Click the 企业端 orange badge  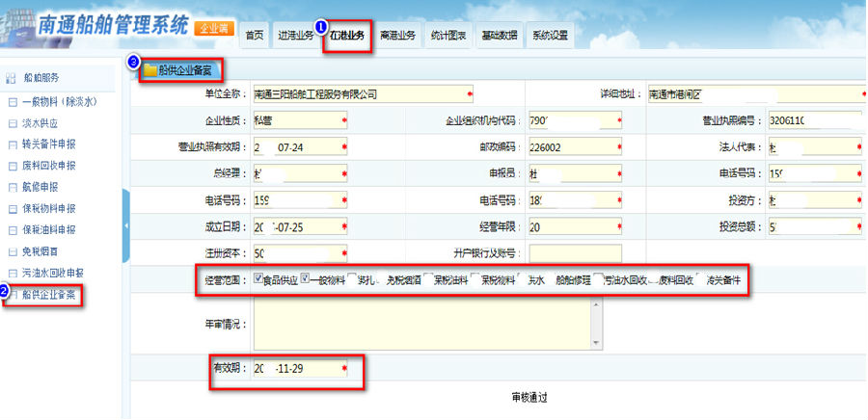pos(213,29)
